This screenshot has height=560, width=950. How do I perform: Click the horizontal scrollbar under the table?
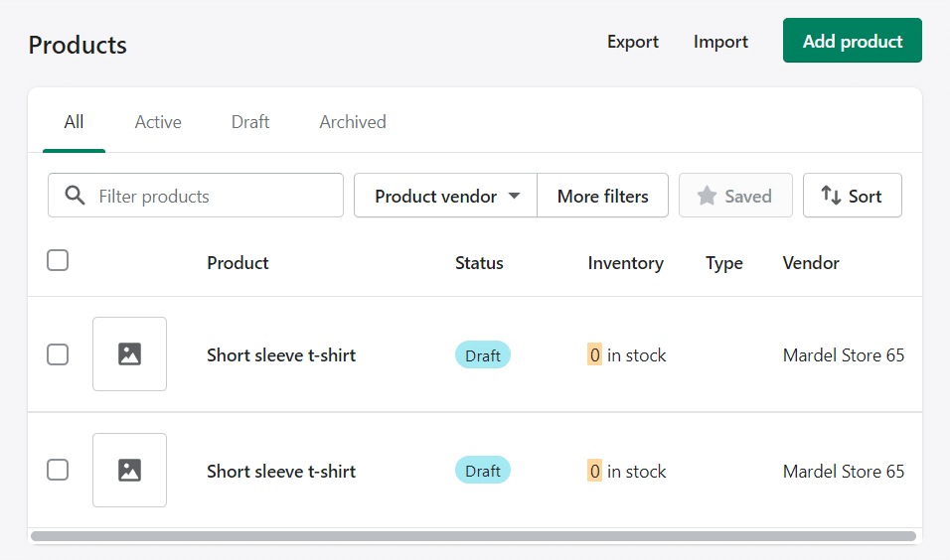tap(473, 536)
